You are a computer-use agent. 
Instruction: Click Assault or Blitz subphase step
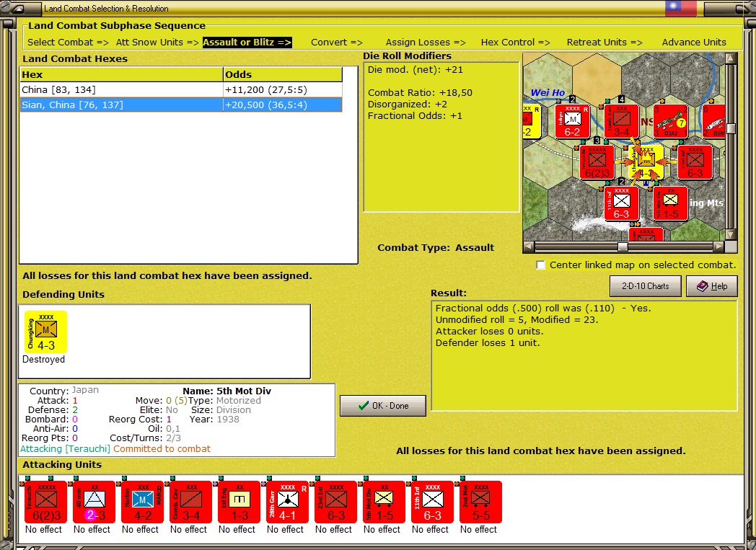pyautogui.click(x=247, y=42)
